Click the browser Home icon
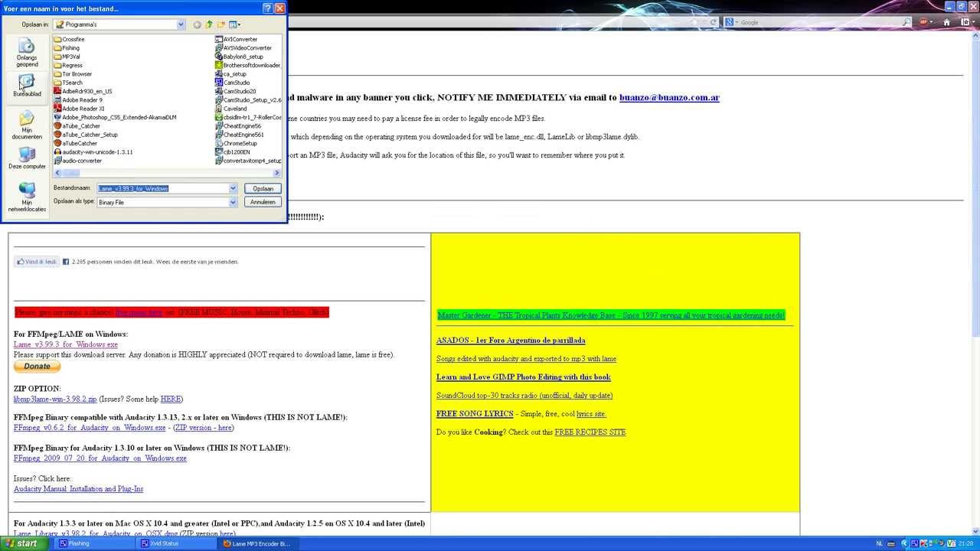Screen dimensions: 980x551 click(946, 22)
